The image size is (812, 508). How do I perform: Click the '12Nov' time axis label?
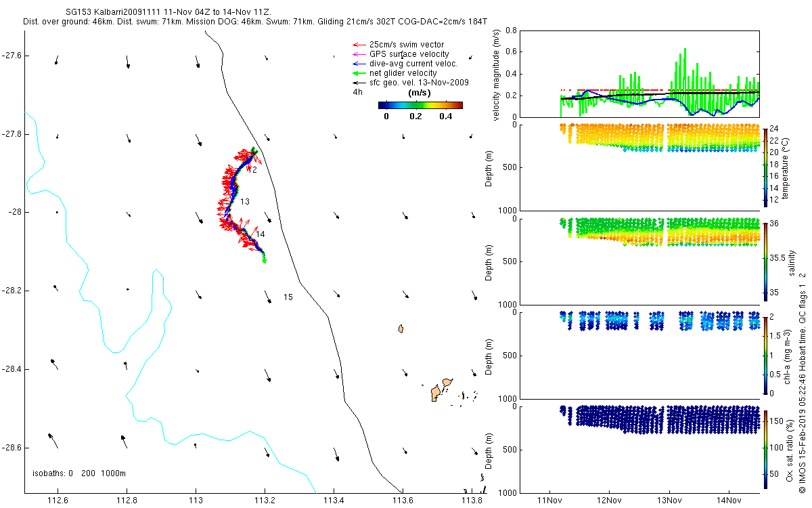point(609,501)
